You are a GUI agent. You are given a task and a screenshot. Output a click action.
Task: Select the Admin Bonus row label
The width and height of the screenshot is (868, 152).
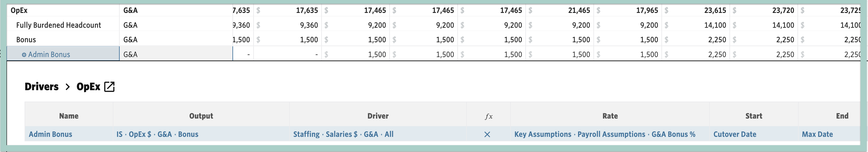[x=49, y=55]
